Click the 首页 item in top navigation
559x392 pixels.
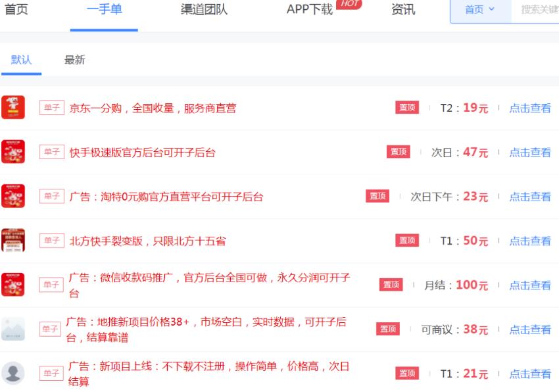pos(16,10)
